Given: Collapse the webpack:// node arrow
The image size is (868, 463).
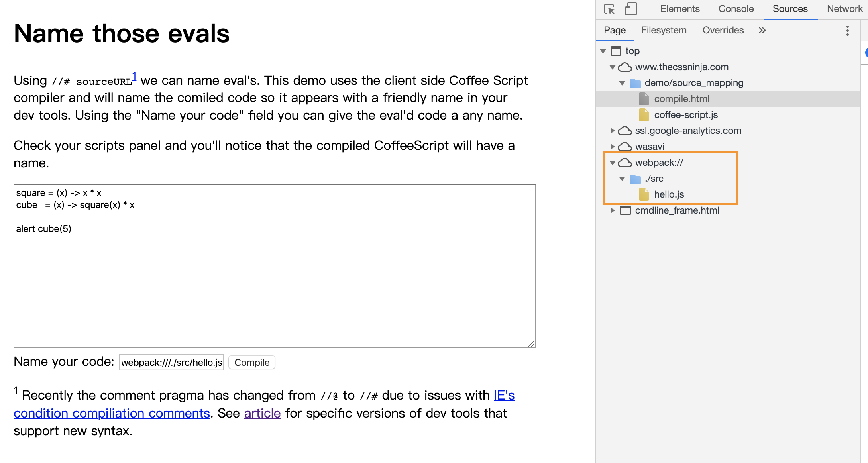Looking at the screenshot, I should tap(613, 163).
